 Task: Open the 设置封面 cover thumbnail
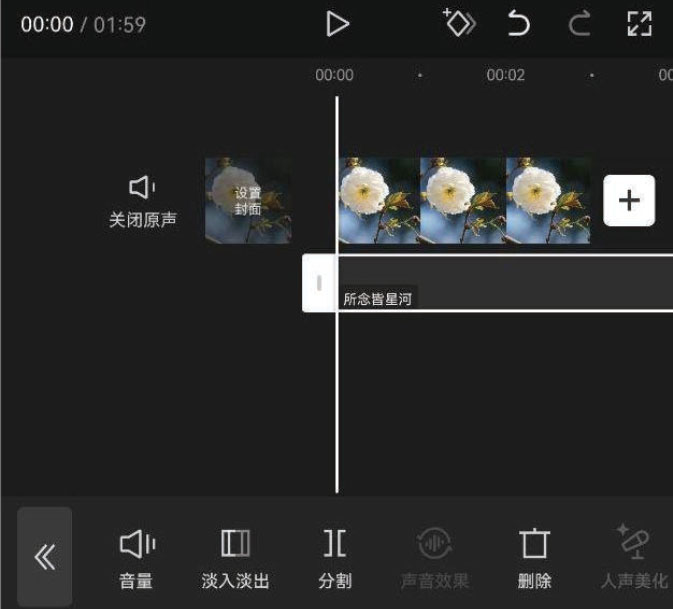click(248, 200)
